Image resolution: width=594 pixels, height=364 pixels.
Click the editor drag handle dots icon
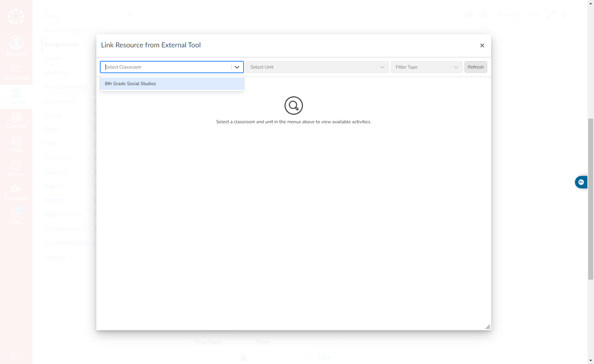[564, 15]
